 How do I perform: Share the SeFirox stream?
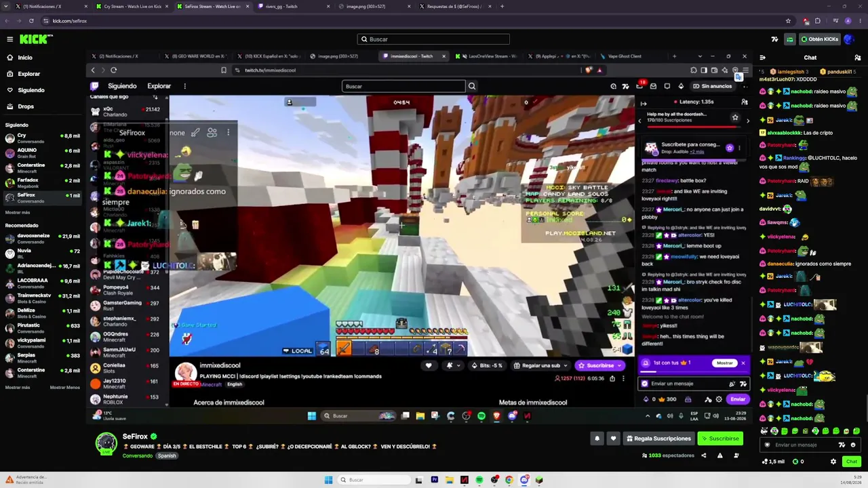703,455
